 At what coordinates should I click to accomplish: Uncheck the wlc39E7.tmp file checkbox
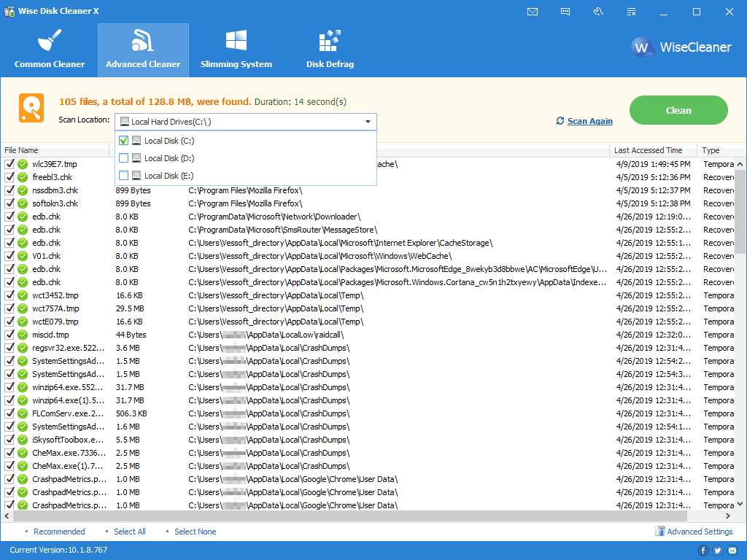coord(9,164)
